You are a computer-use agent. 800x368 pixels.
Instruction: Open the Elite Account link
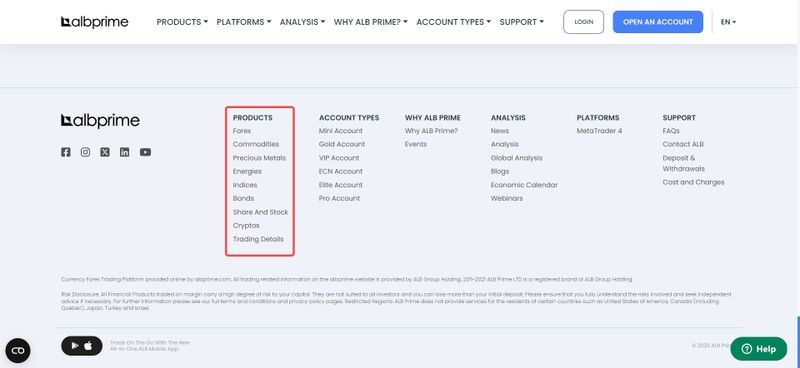point(341,185)
